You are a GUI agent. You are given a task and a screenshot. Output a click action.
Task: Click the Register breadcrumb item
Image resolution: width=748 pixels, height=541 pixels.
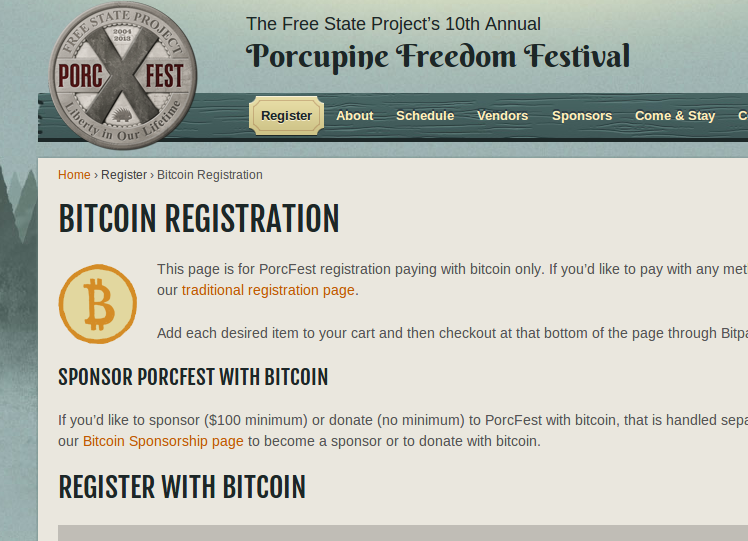pyautogui.click(x=124, y=175)
